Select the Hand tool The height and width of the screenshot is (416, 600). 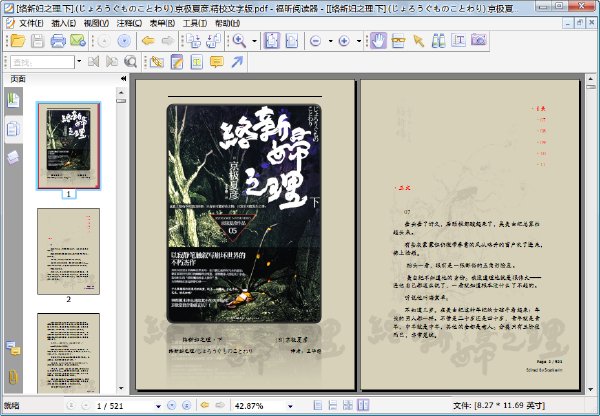click(x=378, y=41)
